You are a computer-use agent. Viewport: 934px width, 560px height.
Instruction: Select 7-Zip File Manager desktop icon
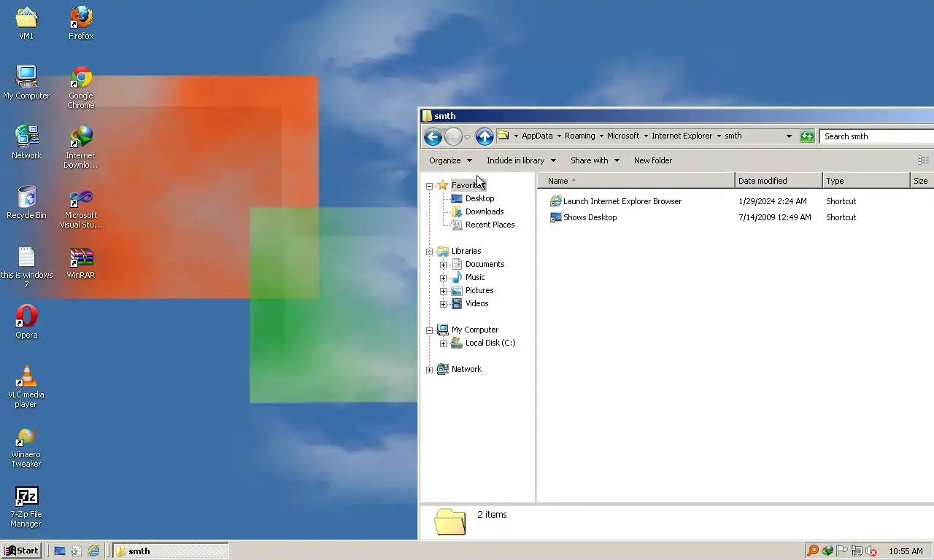26,507
